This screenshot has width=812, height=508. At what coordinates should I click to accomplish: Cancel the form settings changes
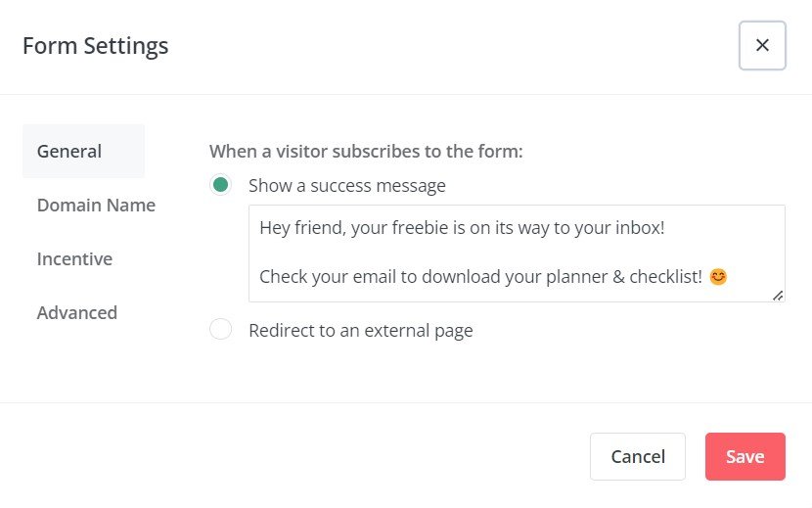[x=638, y=457]
